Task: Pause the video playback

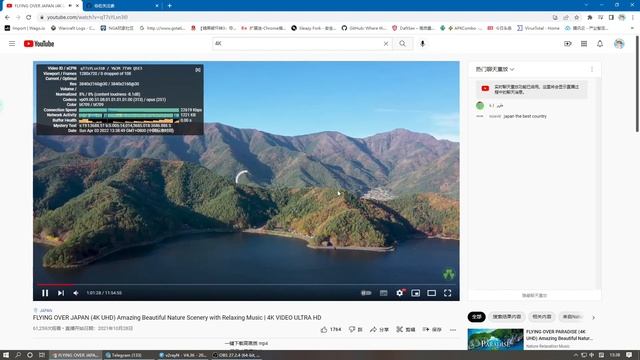Action: (45, 293)
